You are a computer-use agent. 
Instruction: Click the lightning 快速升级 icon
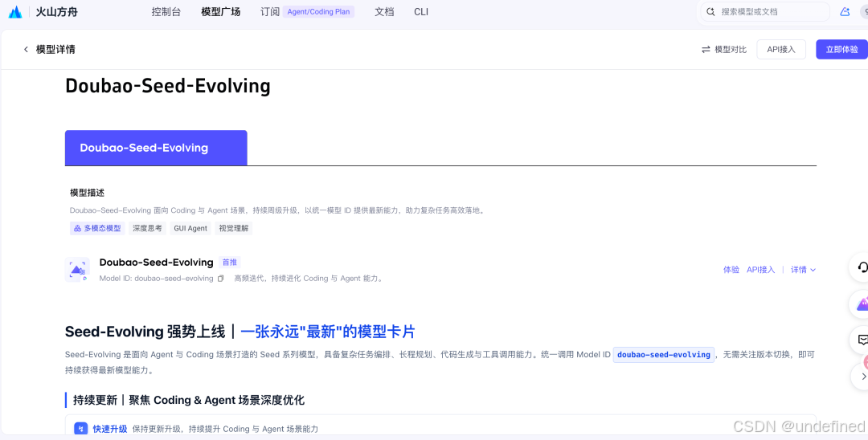(x=81, y=429)
